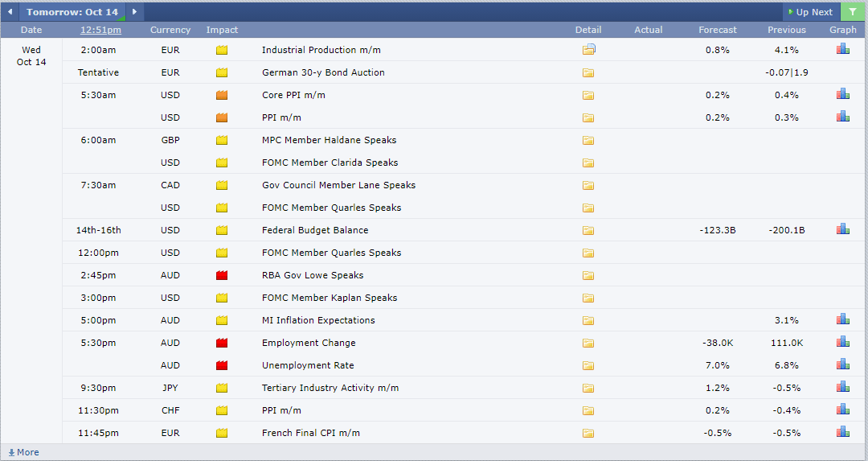Open detail folder for RBA Gov Lowe Speaks
This screenshot has height=461, width=868.
pos(588,275)
